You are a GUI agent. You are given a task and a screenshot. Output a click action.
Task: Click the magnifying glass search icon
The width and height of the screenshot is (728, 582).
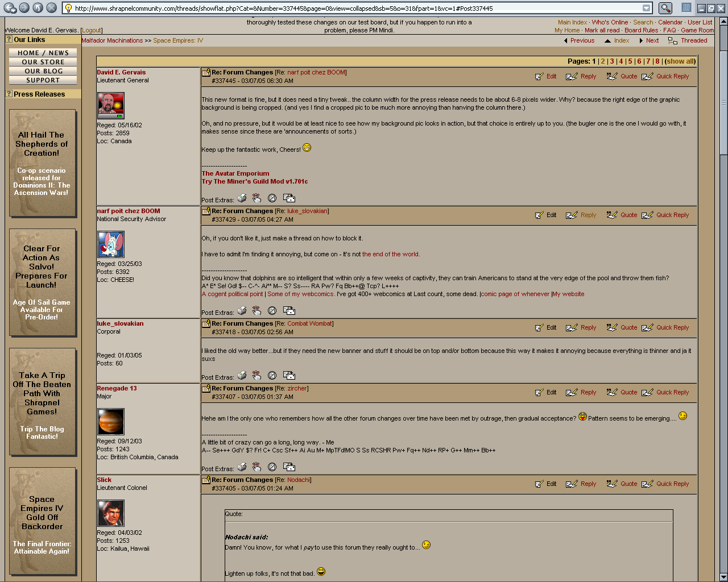coord(665,8)
